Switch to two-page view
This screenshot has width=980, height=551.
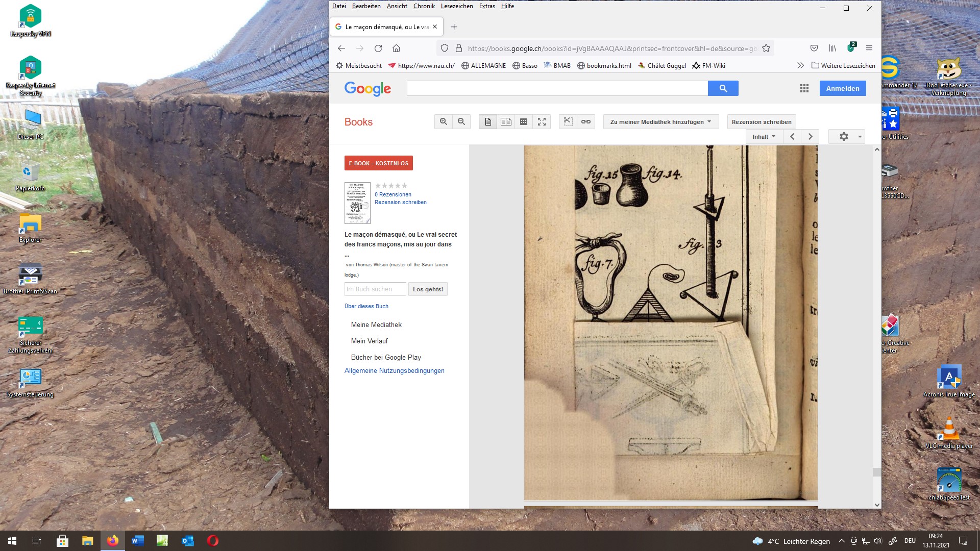tap(506, 122)
